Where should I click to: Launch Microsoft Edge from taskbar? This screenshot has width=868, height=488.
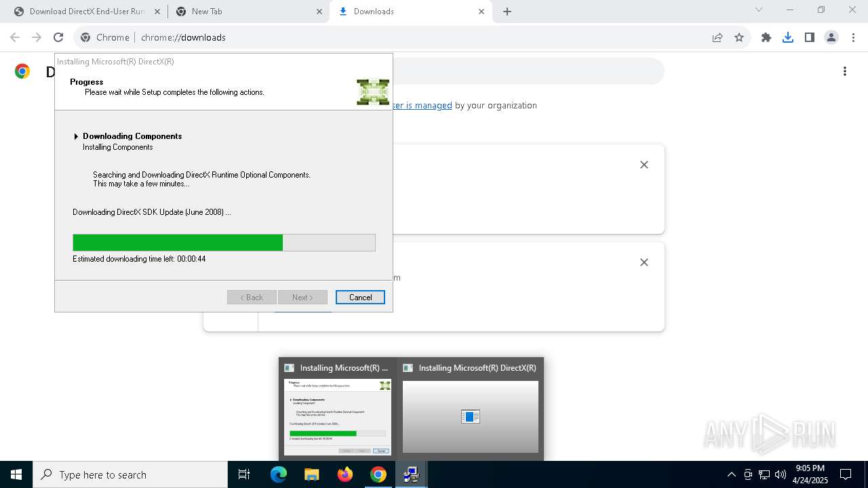[279, 474]
